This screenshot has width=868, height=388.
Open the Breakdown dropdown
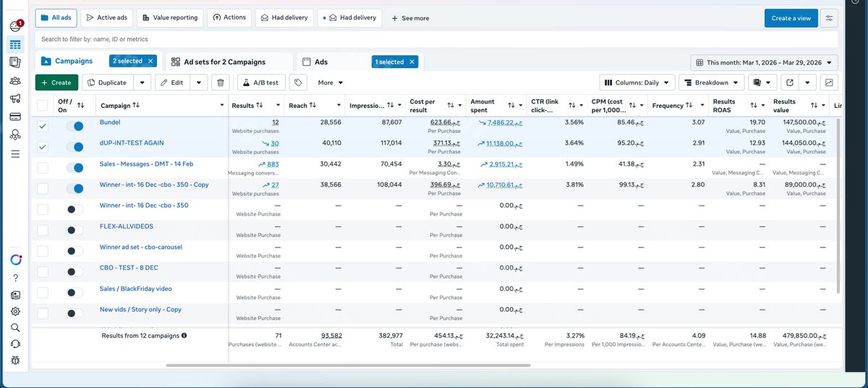[711, 83]
